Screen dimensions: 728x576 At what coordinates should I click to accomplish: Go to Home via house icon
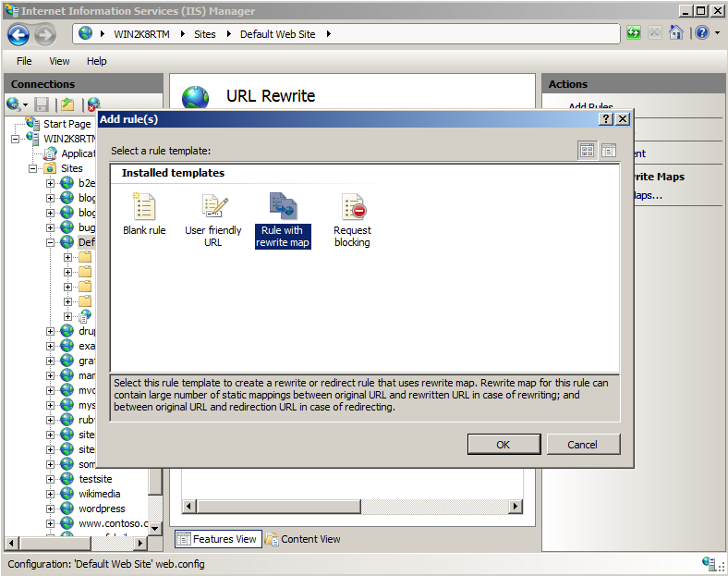676,32
